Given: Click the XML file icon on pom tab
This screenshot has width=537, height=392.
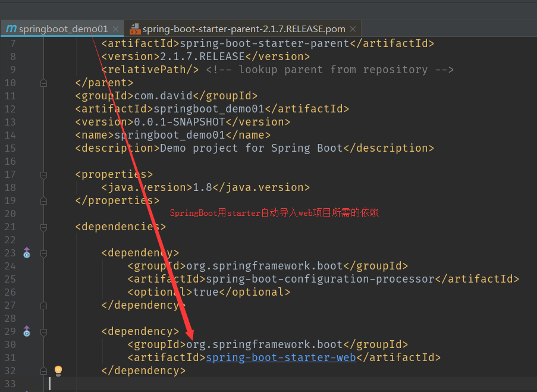Looking at the screenshot, I should click(x=135, y=29).
